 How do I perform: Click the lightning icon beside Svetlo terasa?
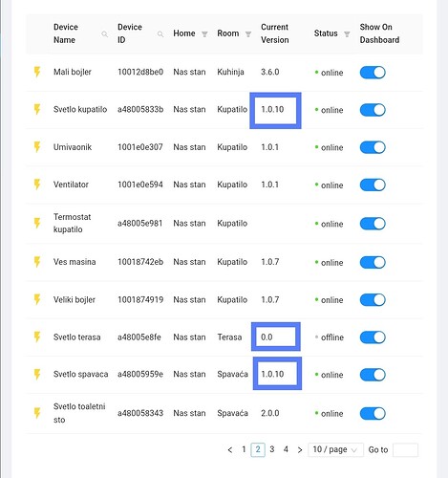[x=37, y=337]
